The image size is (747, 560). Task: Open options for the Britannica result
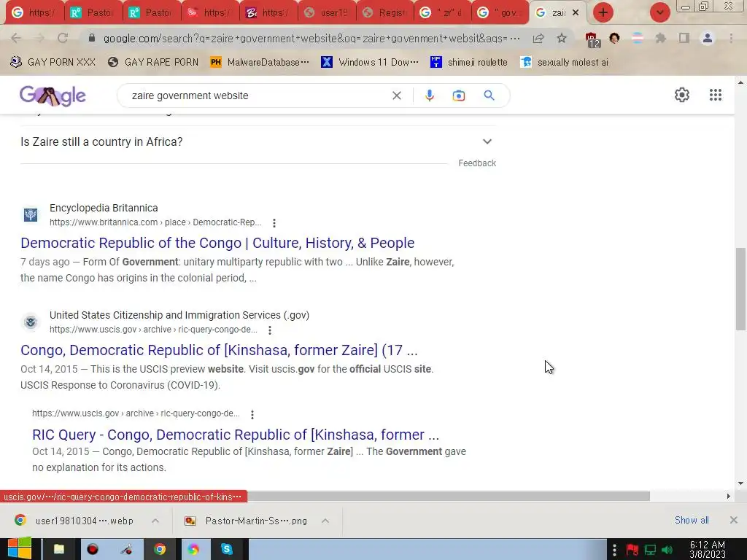(x=274, y=223)
